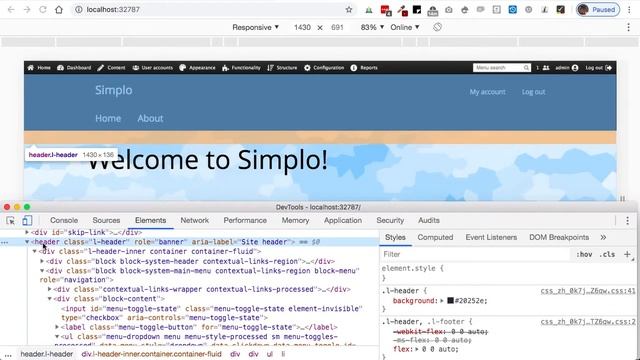Switch to the Performance tab

click(245, 220)
